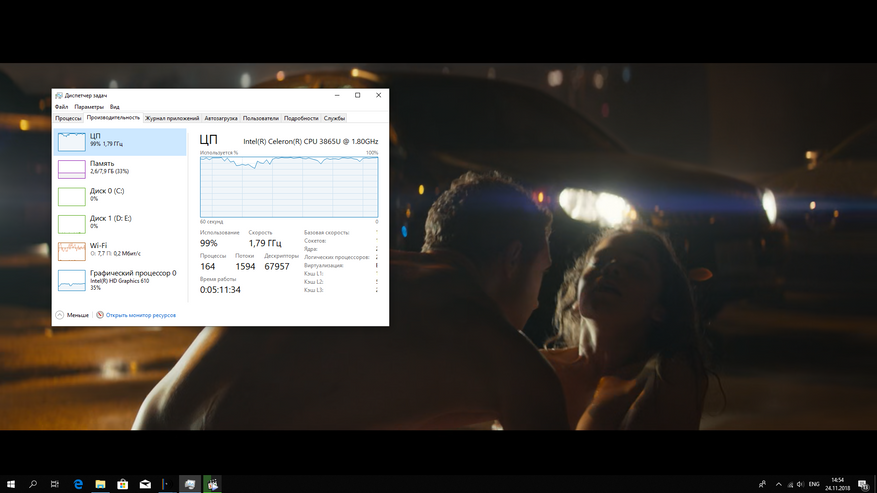
Task: Switch to the Процессы tab
Action: [68, 118]
